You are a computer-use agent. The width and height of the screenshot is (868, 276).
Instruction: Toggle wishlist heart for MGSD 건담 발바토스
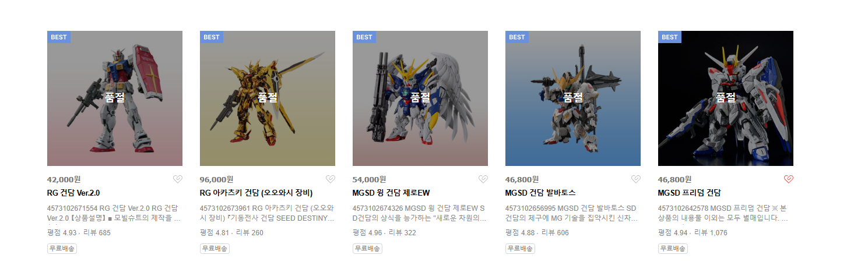[x=636, y=179]
